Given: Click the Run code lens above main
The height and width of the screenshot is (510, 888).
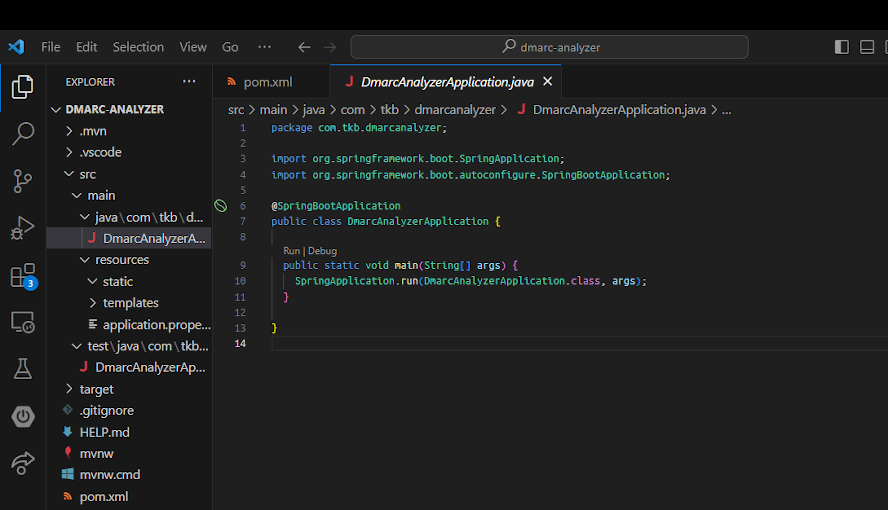Looking at the screenshot, I should (291, 251).
